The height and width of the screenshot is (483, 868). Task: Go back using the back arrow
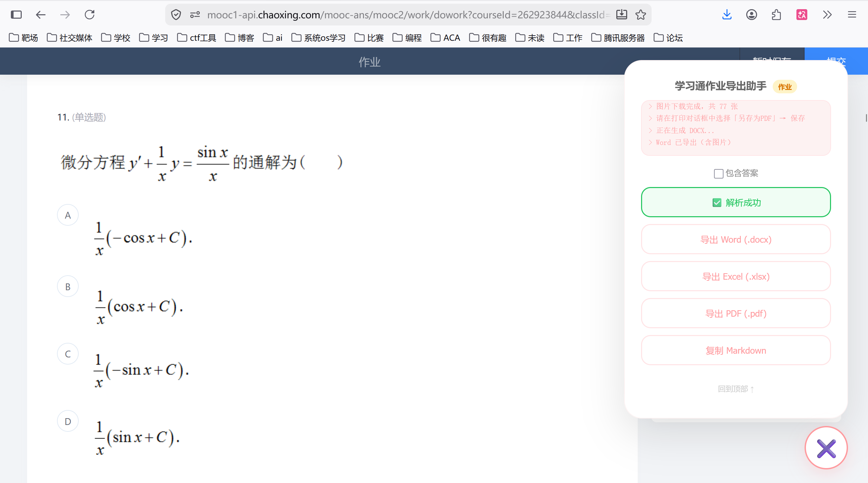click(x=41, y=15)
